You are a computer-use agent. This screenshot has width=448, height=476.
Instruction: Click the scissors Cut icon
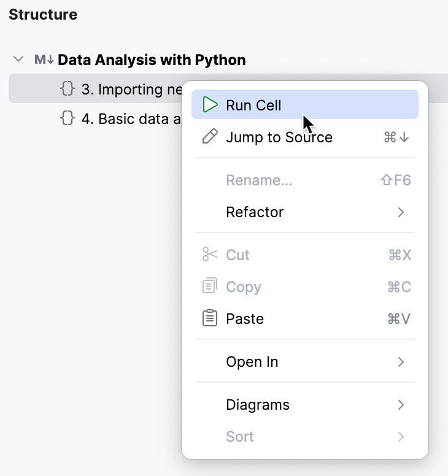[x=210, y=255]
